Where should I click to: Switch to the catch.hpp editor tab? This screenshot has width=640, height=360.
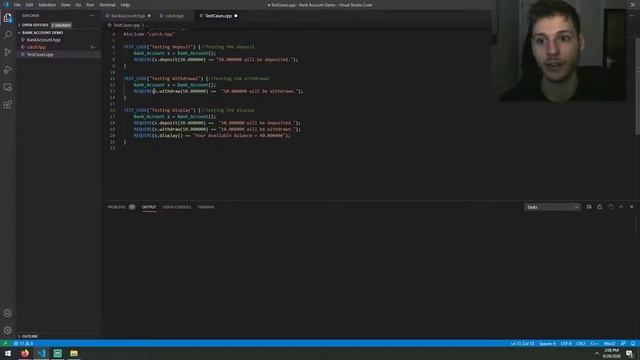(x=174, y=16)
